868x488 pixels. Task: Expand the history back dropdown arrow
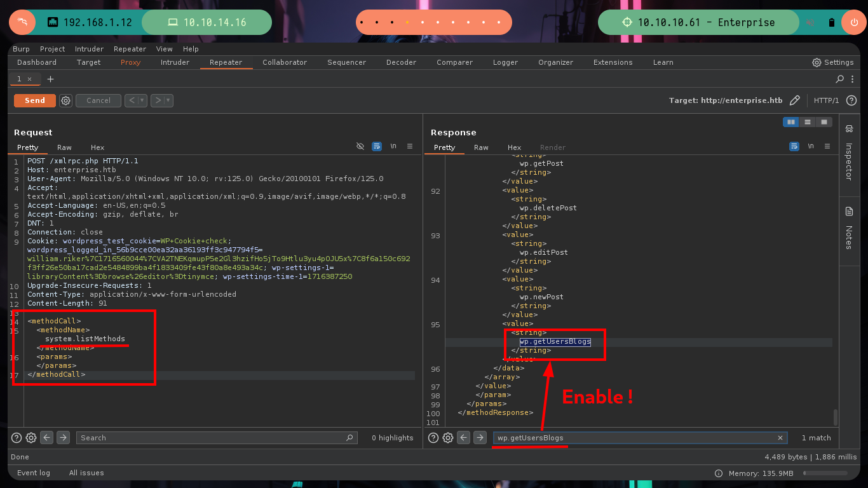pos(142,100)
